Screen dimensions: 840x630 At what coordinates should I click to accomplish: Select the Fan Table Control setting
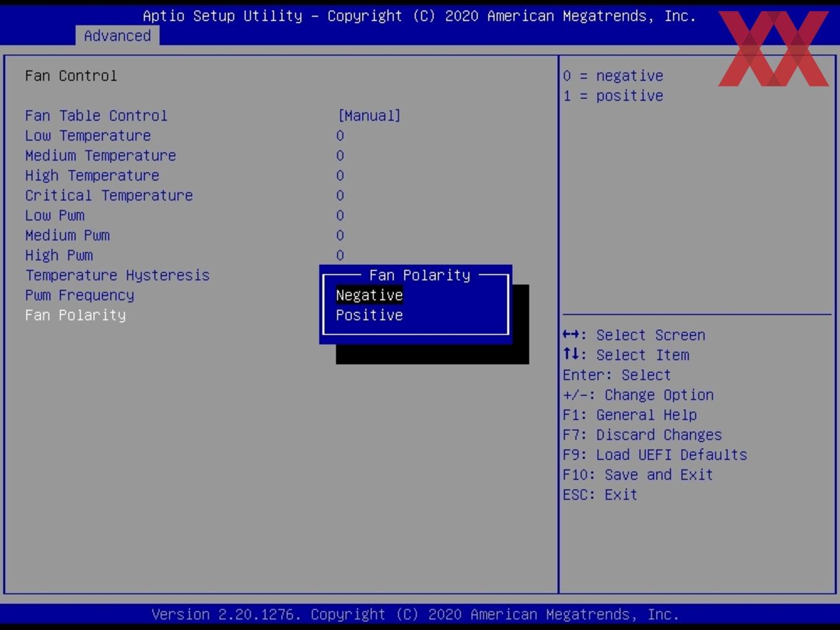click(96, 115)
